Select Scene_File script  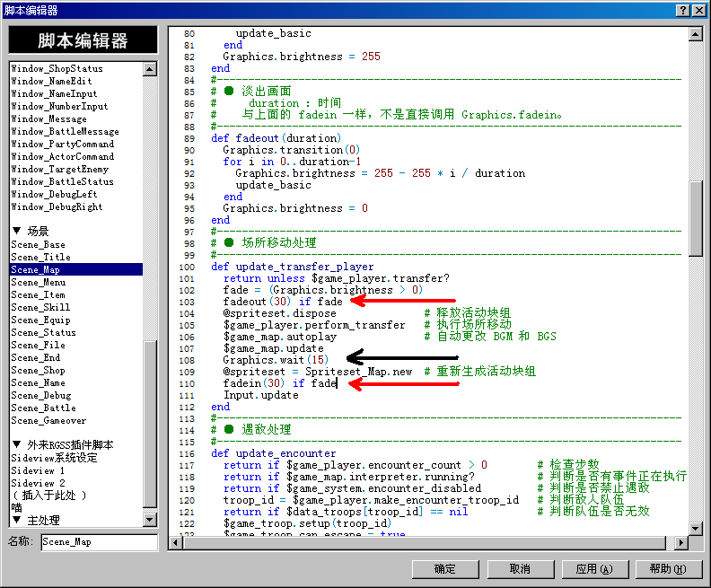[38, 346]
